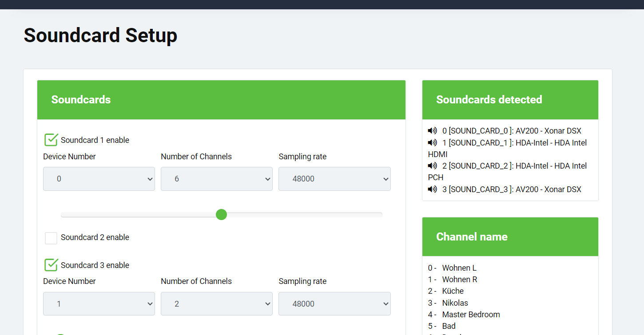644x335 pixels.
Task: Expand Soundcard 3 Number of Channels dropdown
Action: 217,304
